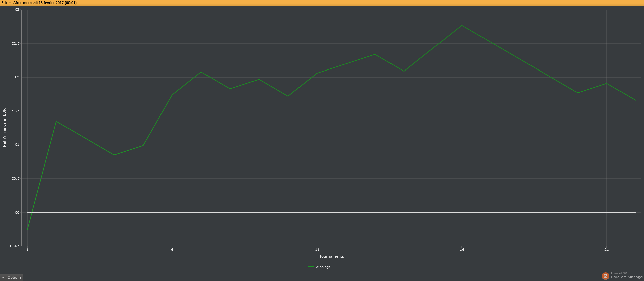Click the €1,5 y-axis label

[x=16, y=111]
